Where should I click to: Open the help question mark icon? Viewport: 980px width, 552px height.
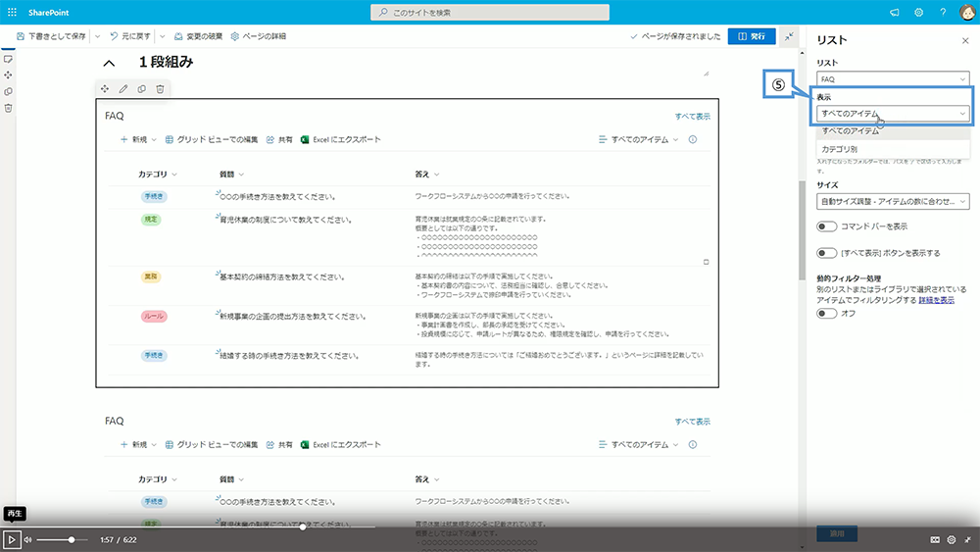943,13
